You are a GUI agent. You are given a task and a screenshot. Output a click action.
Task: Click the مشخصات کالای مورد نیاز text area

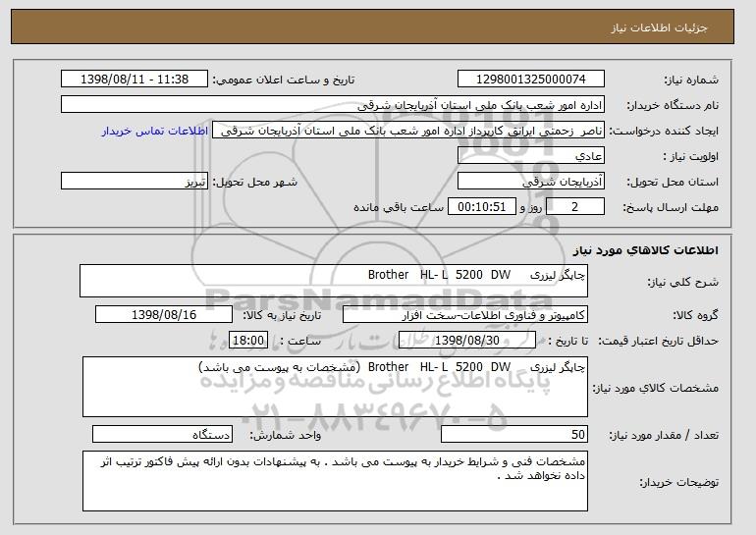335,387
